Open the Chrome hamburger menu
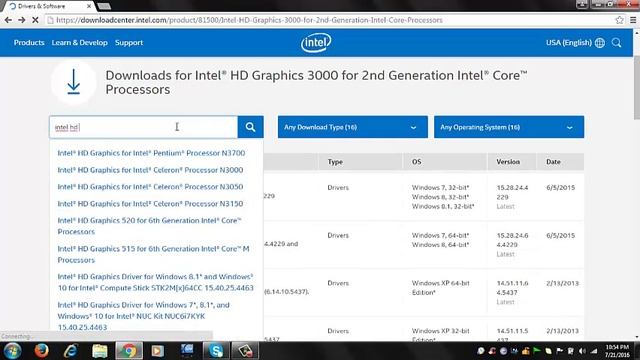The image size is (640, 360). pyautogui.click(x=633, y=20)
